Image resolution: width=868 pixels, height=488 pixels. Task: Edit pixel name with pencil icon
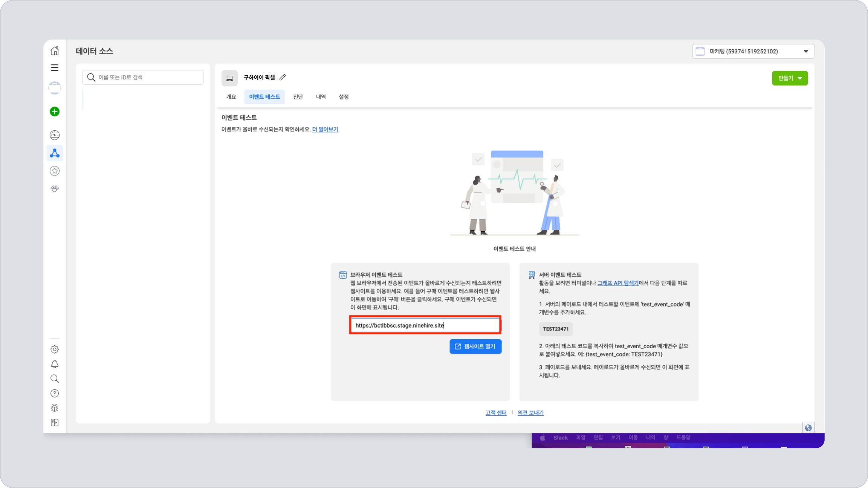283,77
